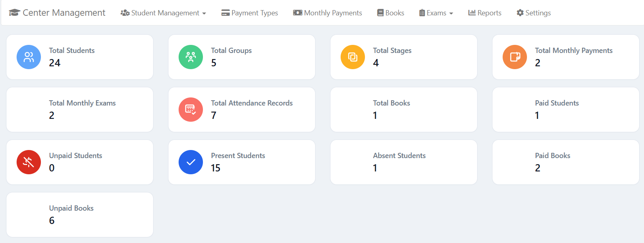Click the yellow Total Stages icon
Image resolution: width=644 pixels, height=243 pixels.
point(353,57)
